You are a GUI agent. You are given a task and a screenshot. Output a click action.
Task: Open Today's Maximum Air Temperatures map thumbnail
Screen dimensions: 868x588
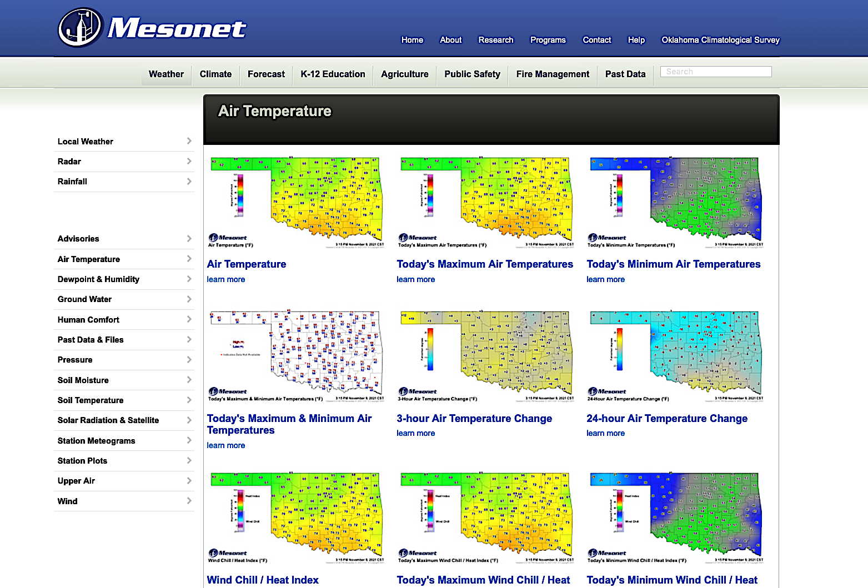485,202
